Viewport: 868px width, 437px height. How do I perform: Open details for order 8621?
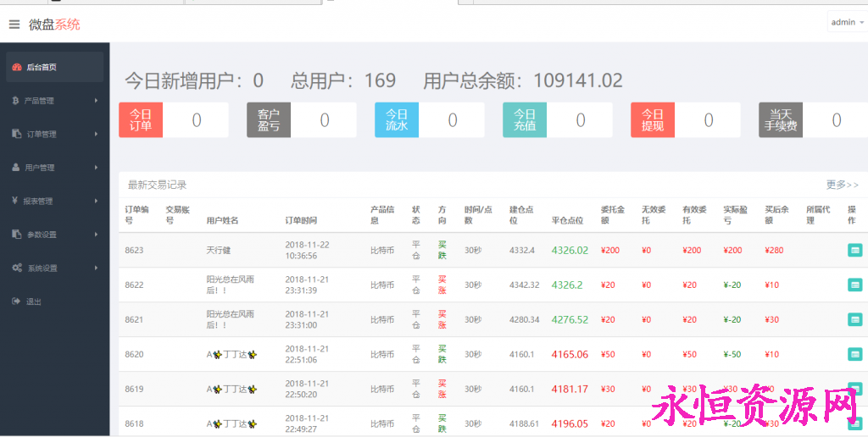(x=854, y=319)
